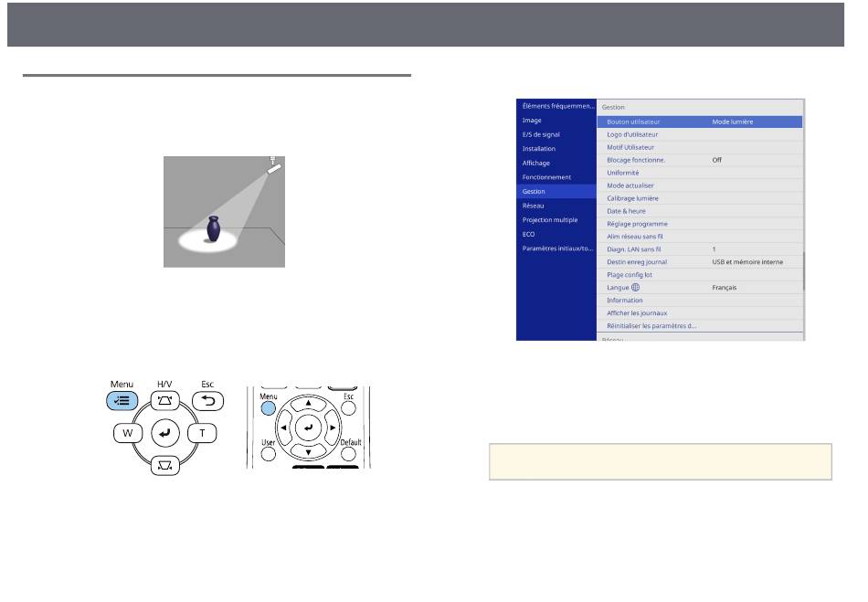
Task: Click the Français language value
Action: 724,288
